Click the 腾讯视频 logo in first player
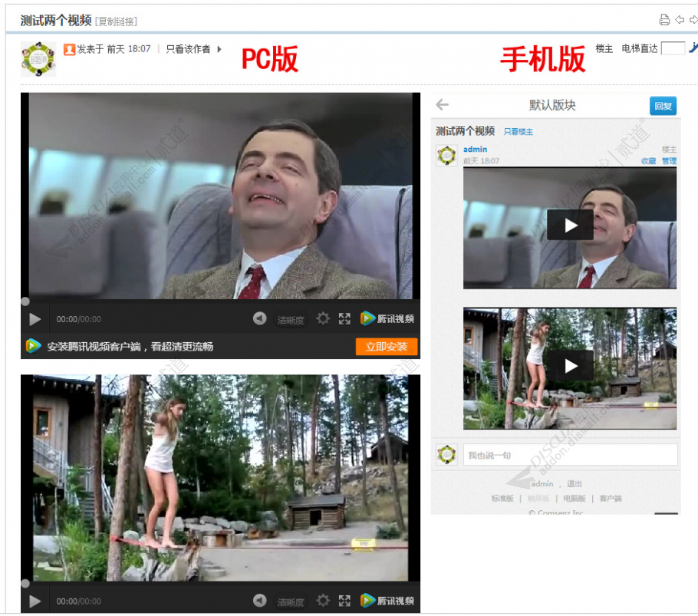 coord(387,318)
